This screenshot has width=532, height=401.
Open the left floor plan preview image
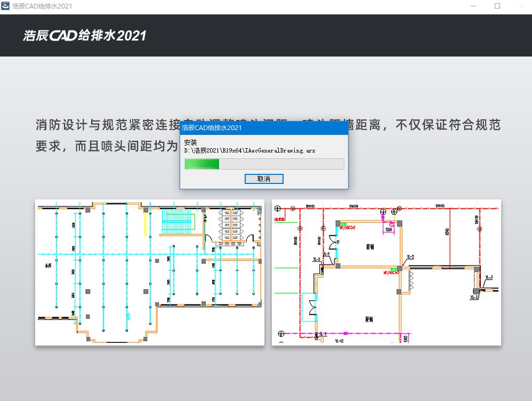click(x=149, y=272)
